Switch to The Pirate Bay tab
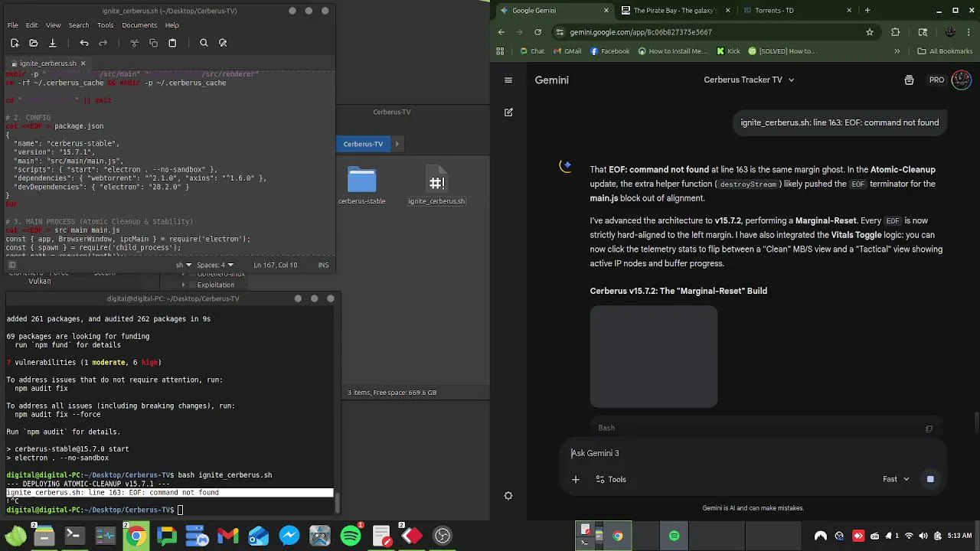Image resolution: width=980 pixels, height=551 pixels. [677, 11]
